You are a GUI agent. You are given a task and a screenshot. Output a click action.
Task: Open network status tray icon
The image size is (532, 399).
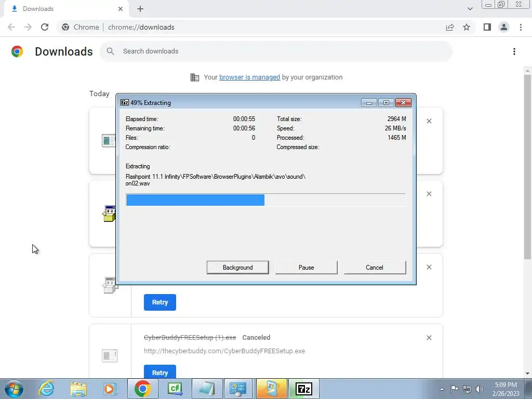click(467, 389)
